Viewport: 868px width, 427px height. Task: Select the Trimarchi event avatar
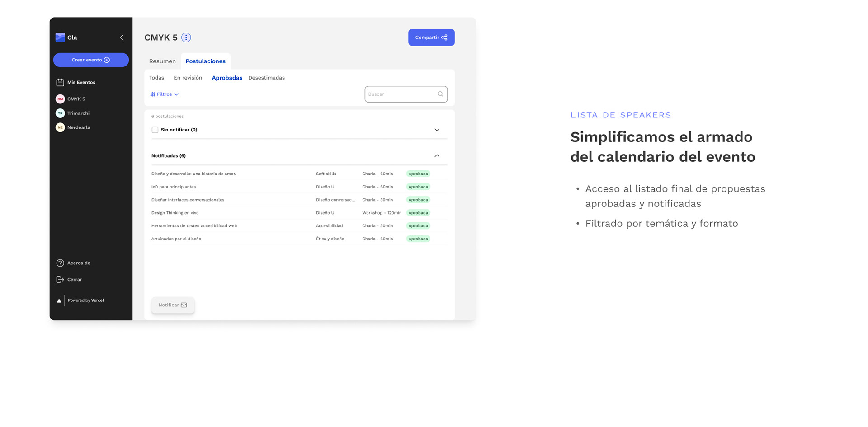pyautogui.click(x=60, y=113)
